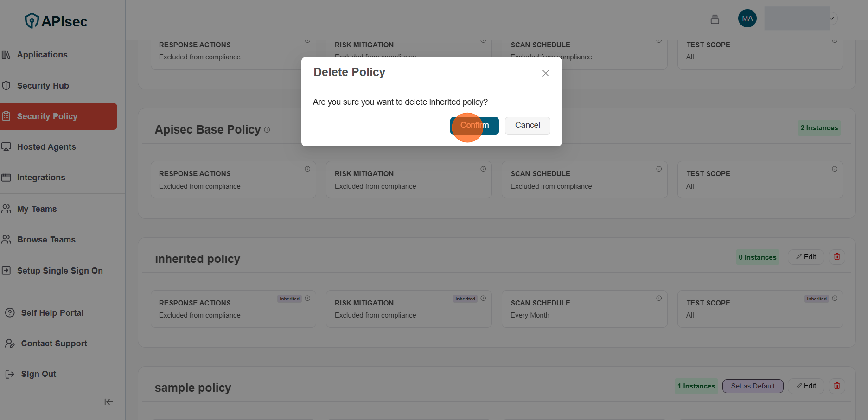Open the Applications section in the sidebar
The width and height of the screenshot is (868, 420).
pyautogui.click(x=42, y=54)
